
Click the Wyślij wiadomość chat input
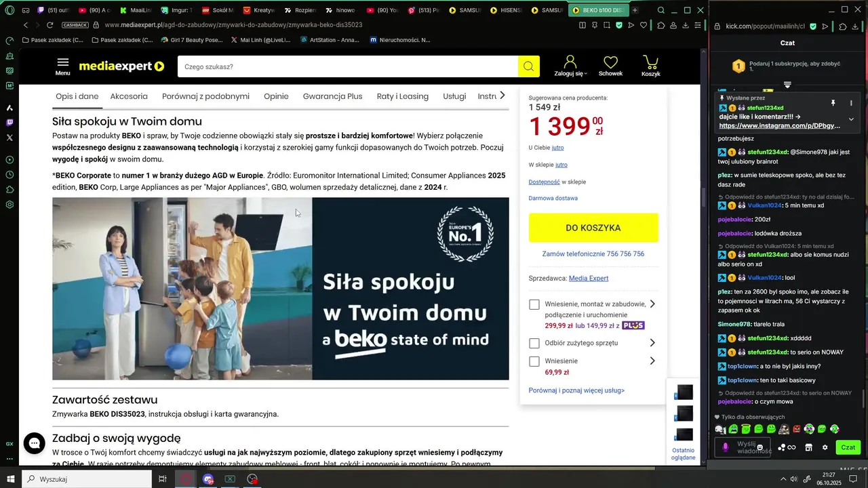coord(743,447)
